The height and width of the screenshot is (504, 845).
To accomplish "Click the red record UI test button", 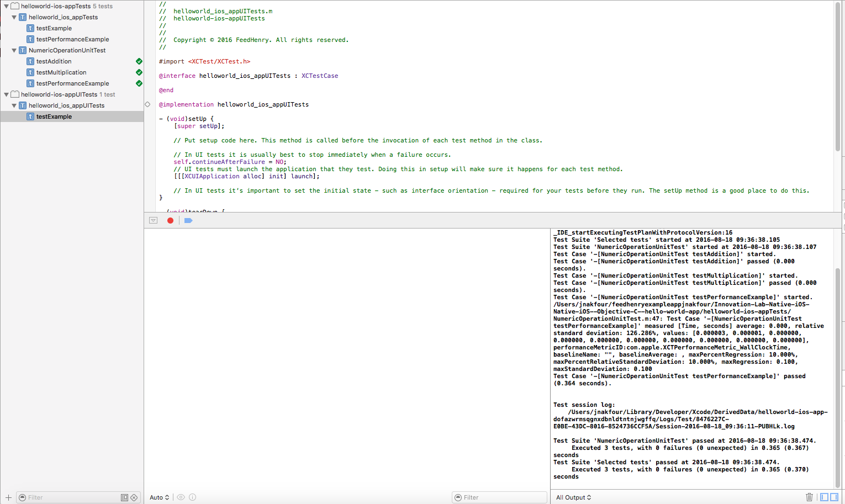I will (x=170, y=220).
